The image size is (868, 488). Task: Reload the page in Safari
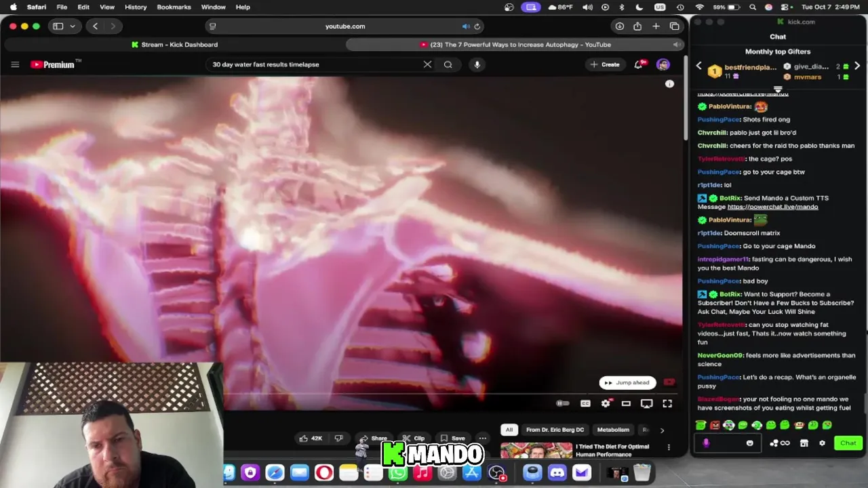click(477, 26)
